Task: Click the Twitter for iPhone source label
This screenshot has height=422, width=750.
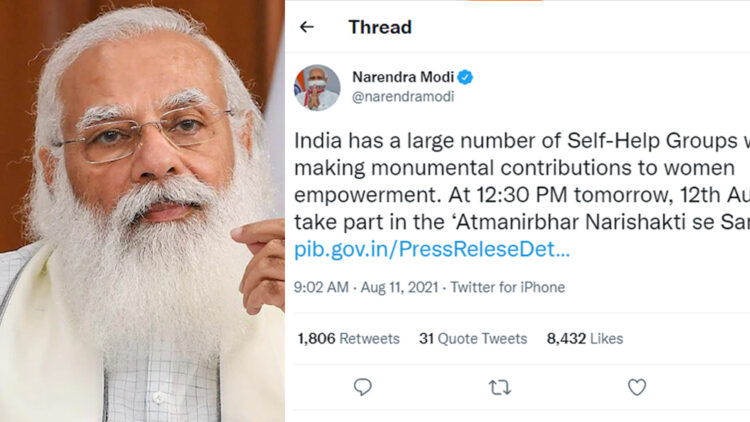Action: 507,287
